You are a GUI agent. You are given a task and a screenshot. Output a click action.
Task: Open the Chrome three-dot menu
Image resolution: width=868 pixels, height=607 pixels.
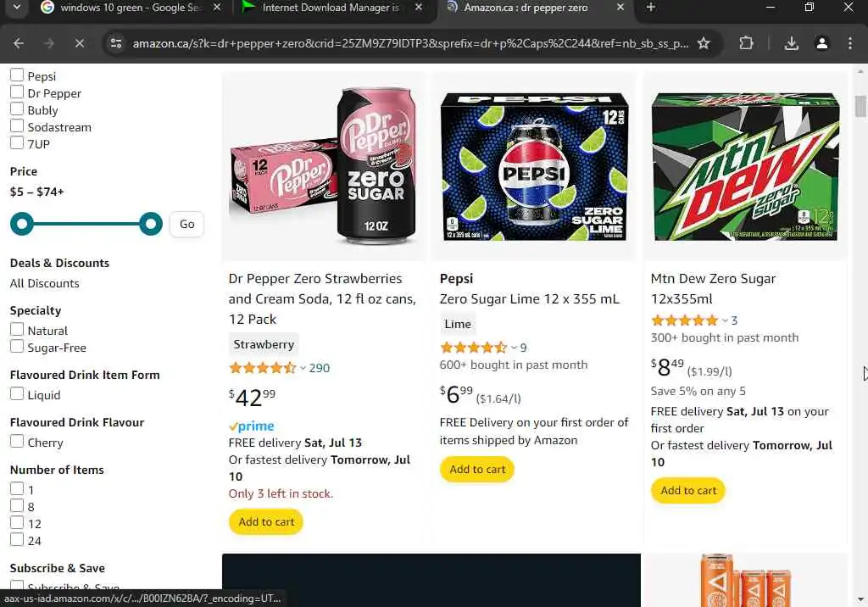coord(850,43)
